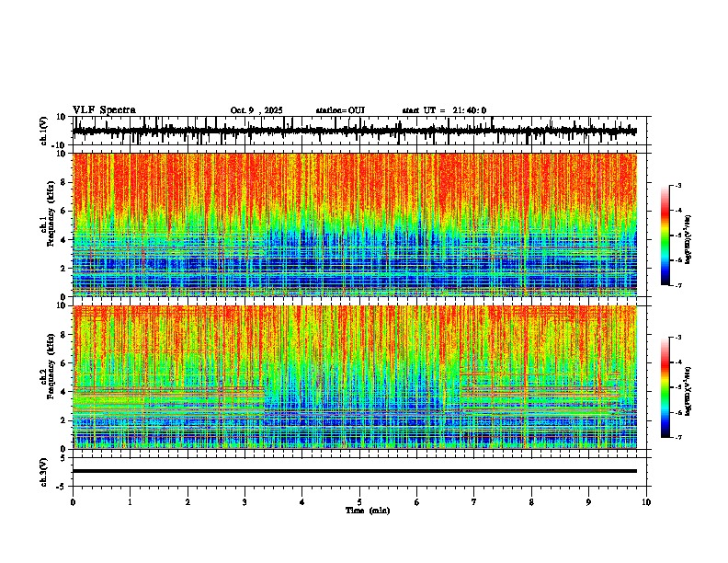The height and width of the screenshot is (563, 728).
Task: Click the date "Oct. 9, 2025"
Action: pos(256,110)
